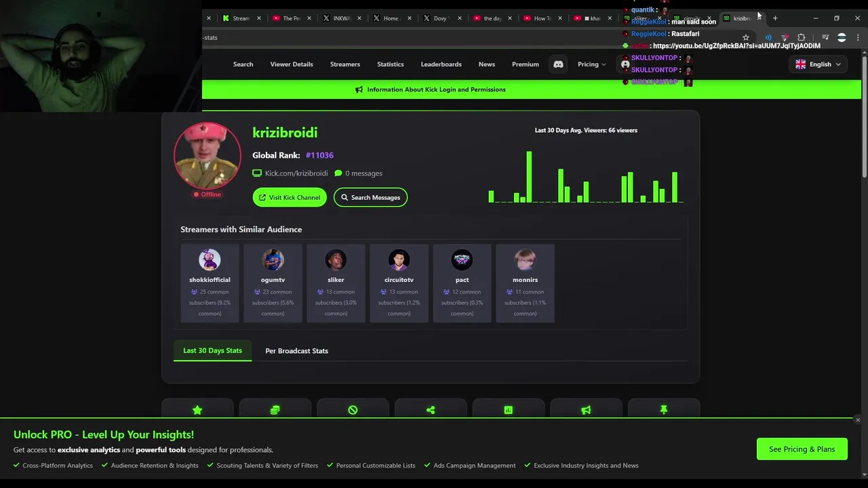Open the ban circle stat card icon
This screenshot has height=488, width=868.
click(x=353, y=410)
